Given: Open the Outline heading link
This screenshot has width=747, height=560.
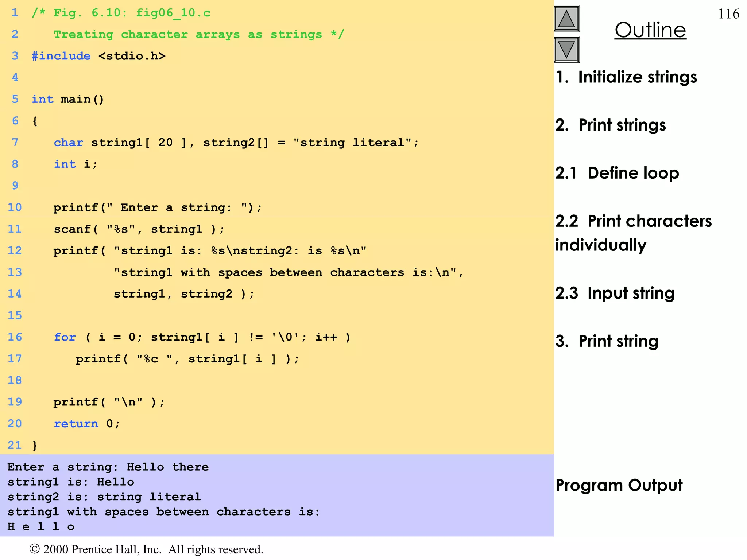Looking at the screenshot, I should (650, 30).
